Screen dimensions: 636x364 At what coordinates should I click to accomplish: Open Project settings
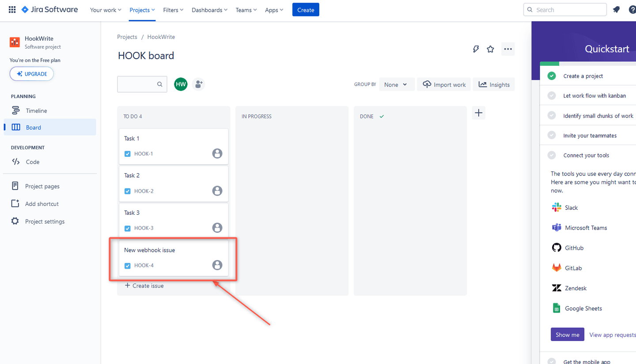[44, 221]
